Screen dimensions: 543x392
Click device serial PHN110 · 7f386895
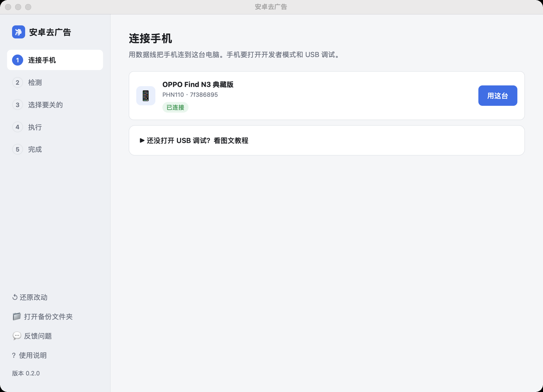click(x=190, y=95)
